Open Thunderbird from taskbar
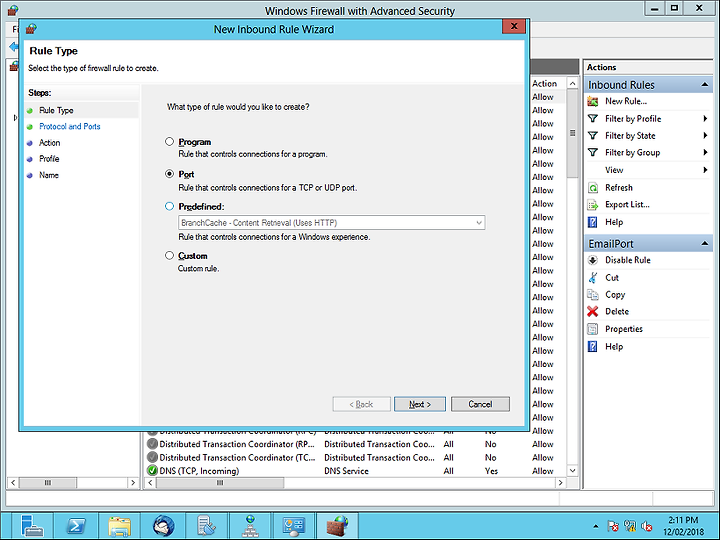 (163, 526)
